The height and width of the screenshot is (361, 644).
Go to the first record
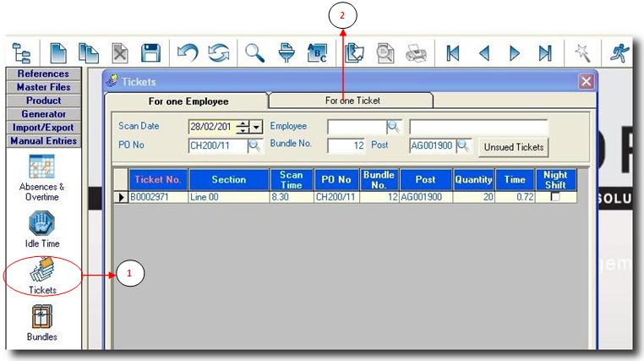pyautogui.click(x=454, y=52)
